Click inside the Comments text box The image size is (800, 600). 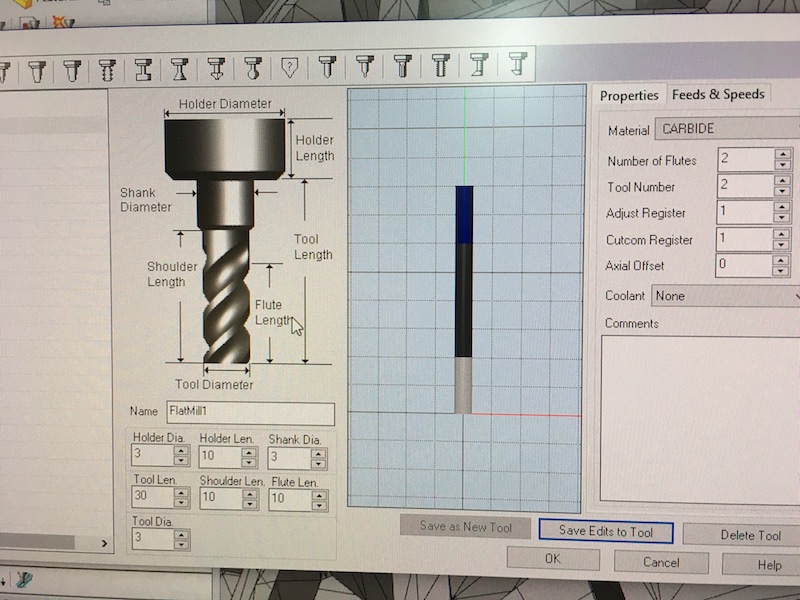point(700,419)
